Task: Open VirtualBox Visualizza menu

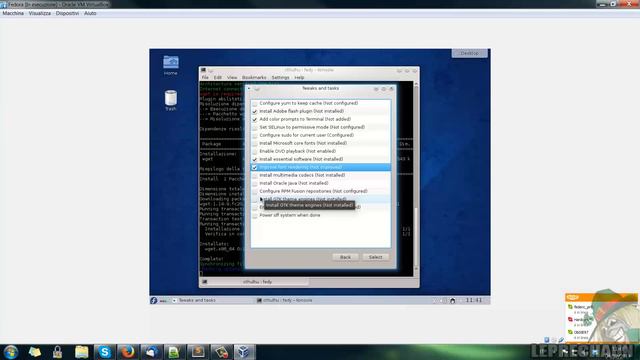Action: click(40, 13)
